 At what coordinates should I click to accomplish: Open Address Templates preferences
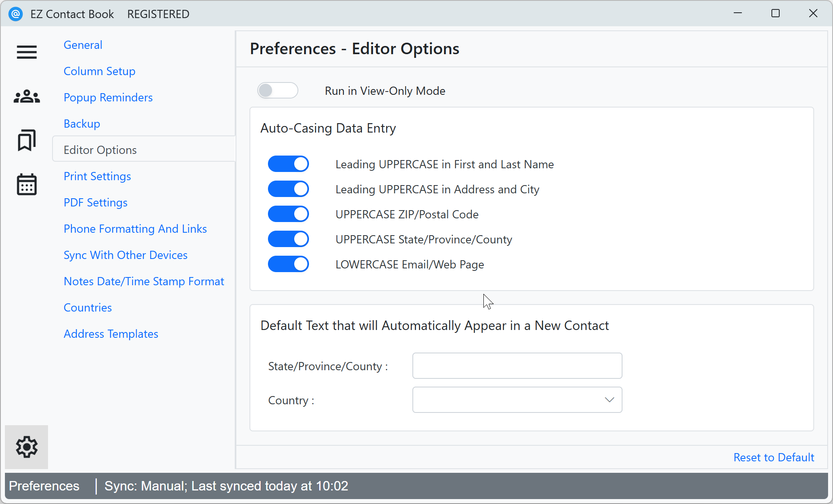pyautogui.click(x=111, y=334)
